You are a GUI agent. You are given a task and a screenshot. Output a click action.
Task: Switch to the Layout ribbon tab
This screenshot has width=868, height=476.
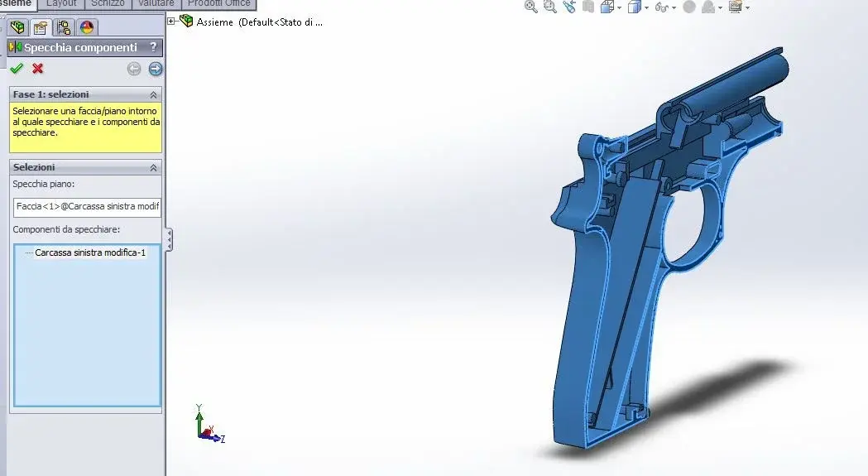click(x=61, y=3)
